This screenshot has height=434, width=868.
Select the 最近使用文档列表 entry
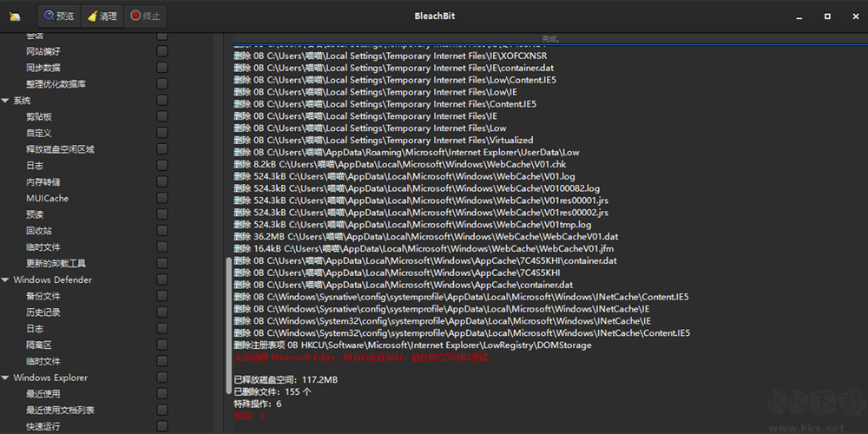pyautogui.click(x=60, y=411)
